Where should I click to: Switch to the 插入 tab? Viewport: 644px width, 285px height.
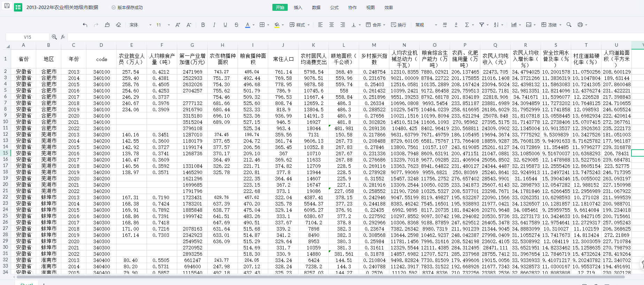click(x=298, y=7)
